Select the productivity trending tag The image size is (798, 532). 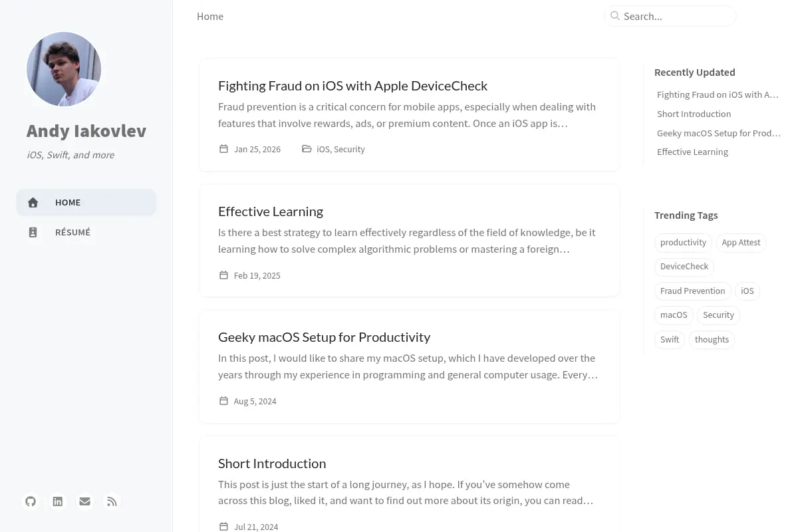click(x=683, y=242)
